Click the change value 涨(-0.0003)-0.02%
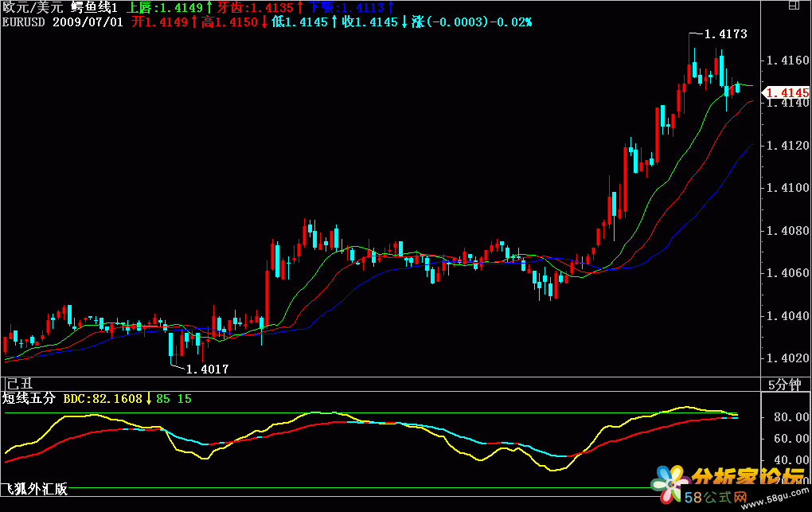The height and width of the screenshot is (512, 812). click(472, 21)
